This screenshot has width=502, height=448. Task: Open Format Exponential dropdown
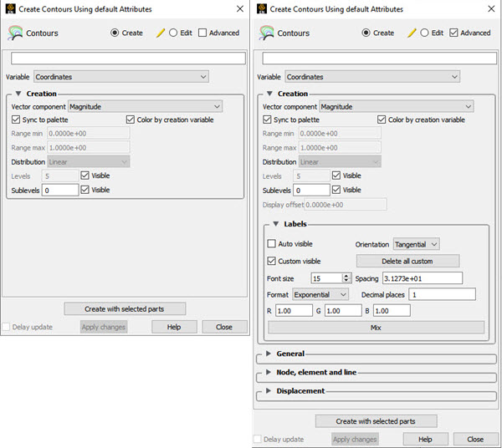(x=320, y=294)
